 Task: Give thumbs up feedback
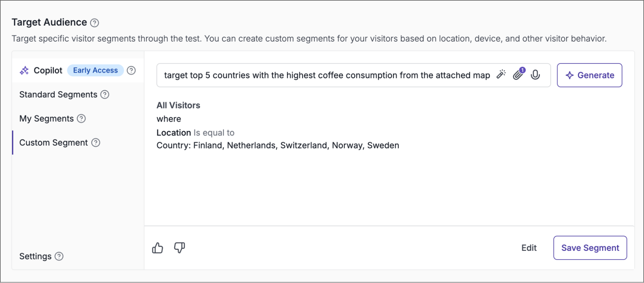pyautogui.click(x=158, y=248)
